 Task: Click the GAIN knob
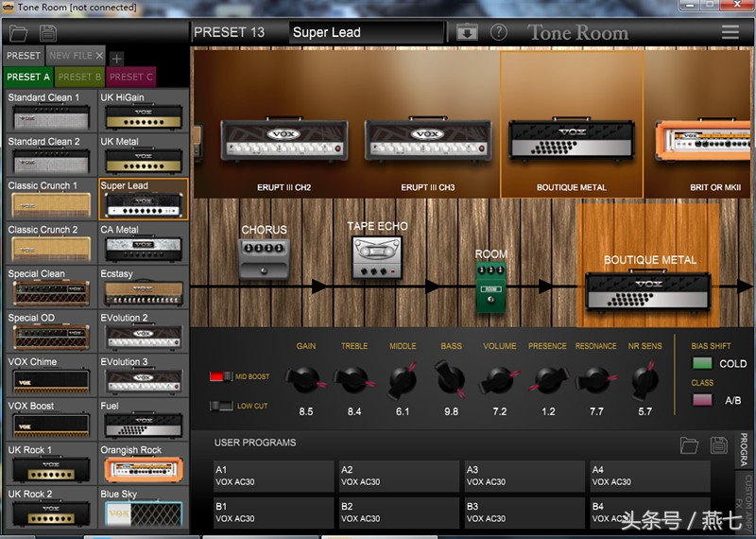coord(305,379)
